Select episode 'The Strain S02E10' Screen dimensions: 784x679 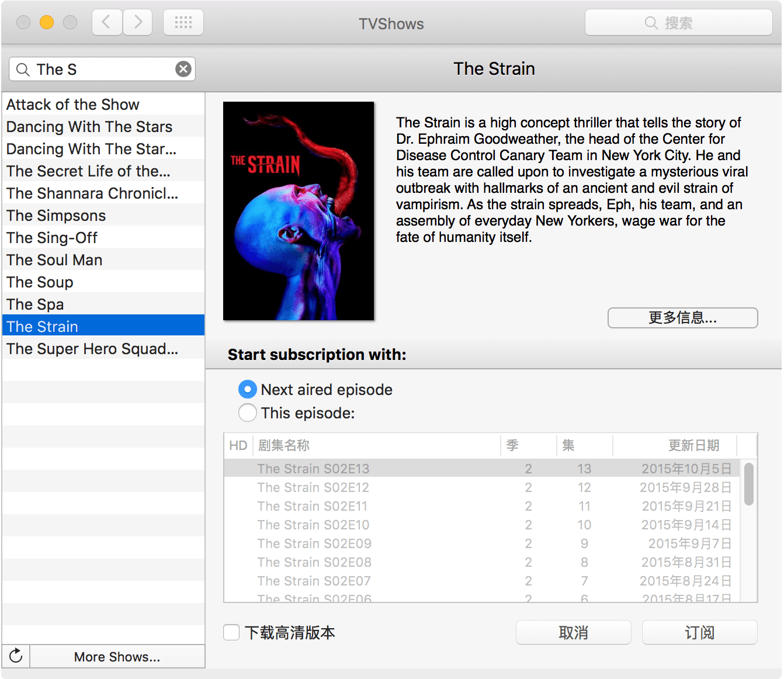pos(483,525)
